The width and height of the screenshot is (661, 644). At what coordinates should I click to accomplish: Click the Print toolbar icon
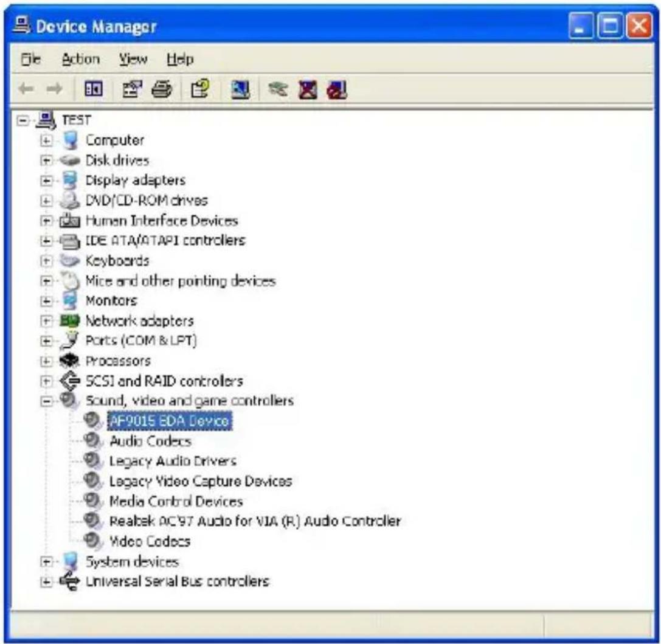pyautogui.click(x=162, y=89)
